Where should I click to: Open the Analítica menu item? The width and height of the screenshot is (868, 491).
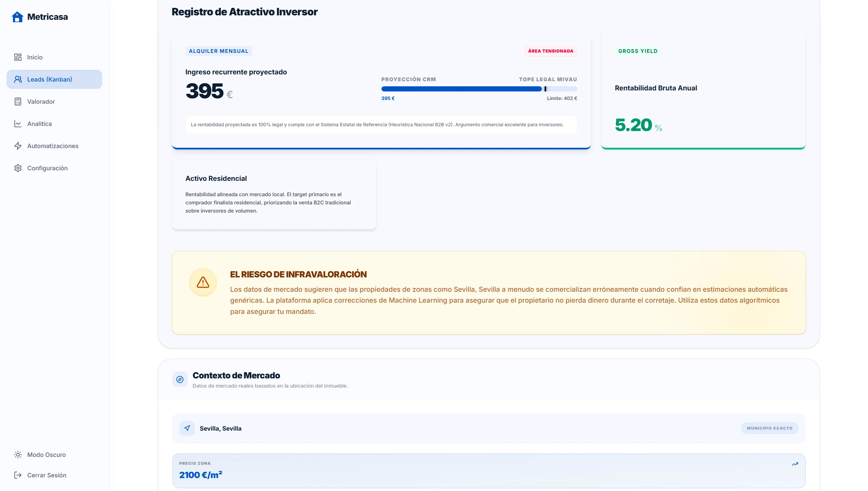point(40,124)
